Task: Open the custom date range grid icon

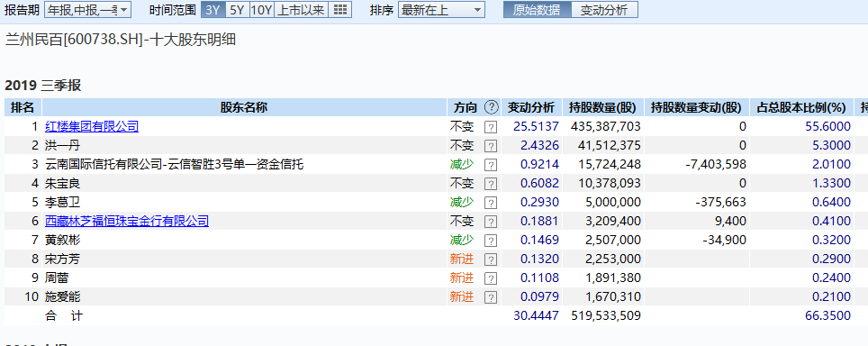Action: click(x=340, y=10)
